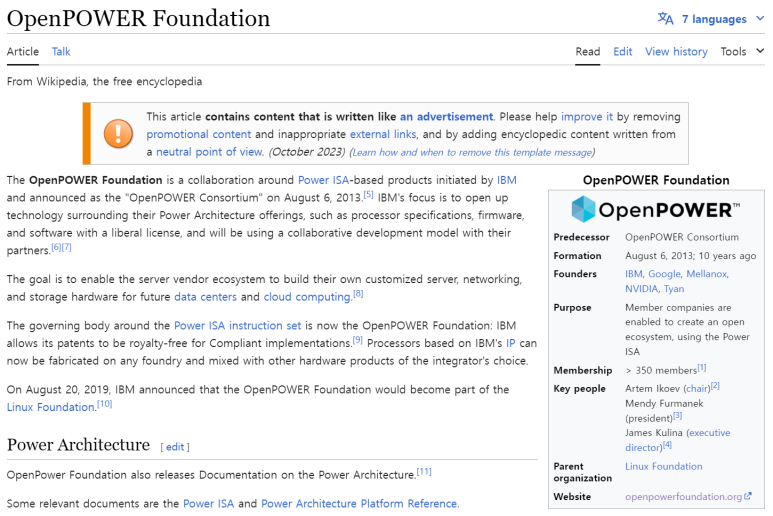Click citation reference [11]
Screen dimensions: 773x516
(x=424, y=472)
